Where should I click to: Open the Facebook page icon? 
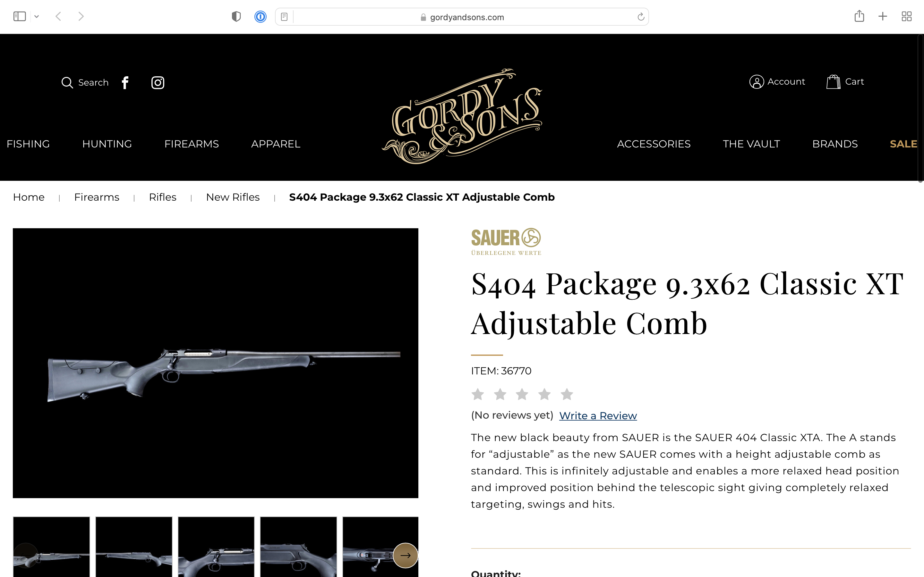pyautogui.click(x=125, y=82)
